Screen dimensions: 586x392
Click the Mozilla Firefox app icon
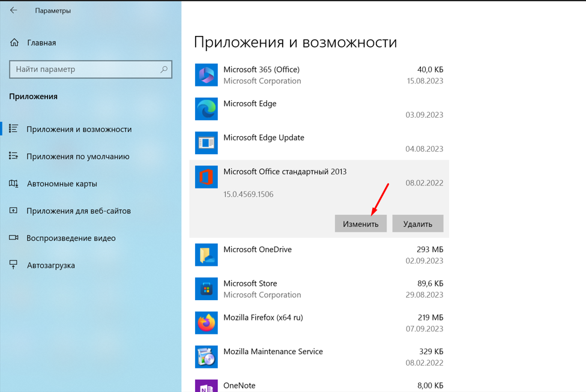(207, 323)
